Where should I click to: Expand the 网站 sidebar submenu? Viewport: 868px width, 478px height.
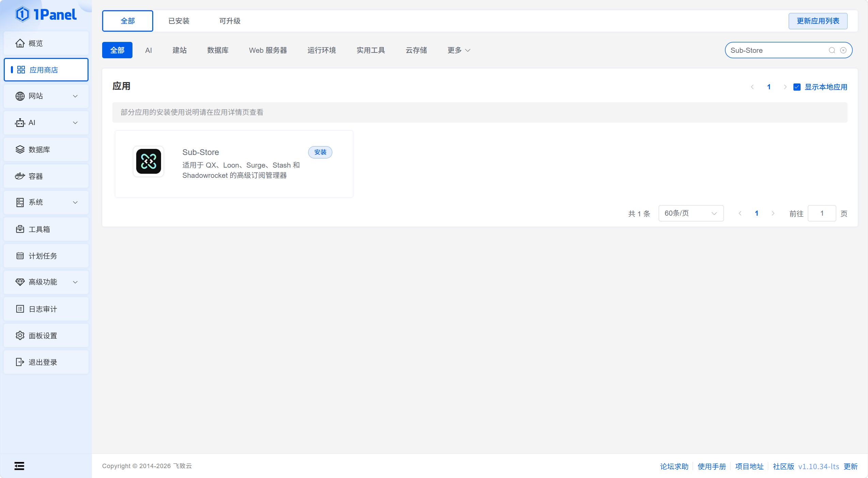tap(46, 96)
